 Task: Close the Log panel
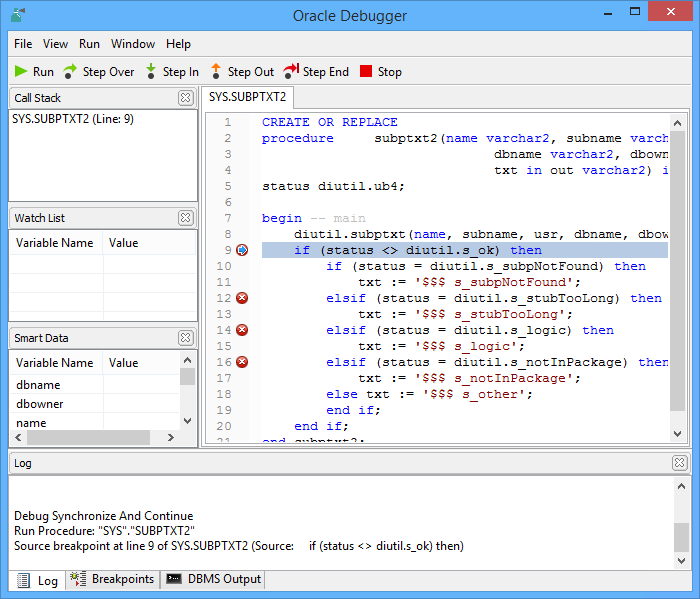pos(679,463)
